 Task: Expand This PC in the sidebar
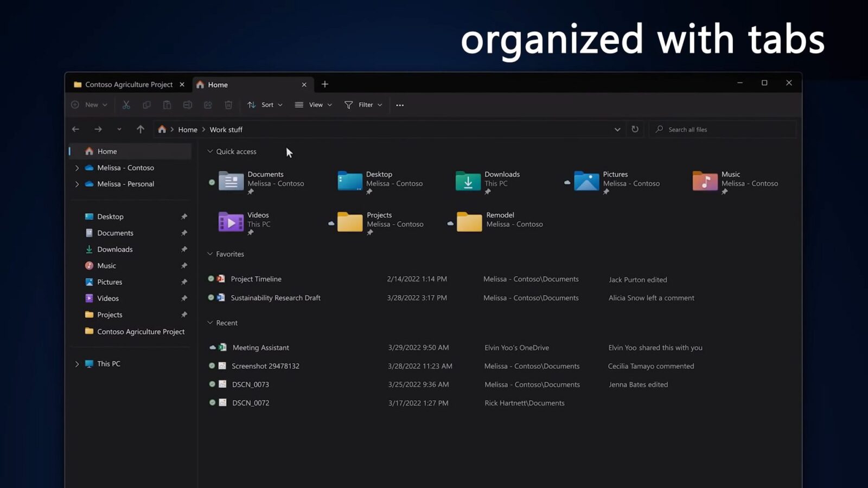tap(77, 363)
